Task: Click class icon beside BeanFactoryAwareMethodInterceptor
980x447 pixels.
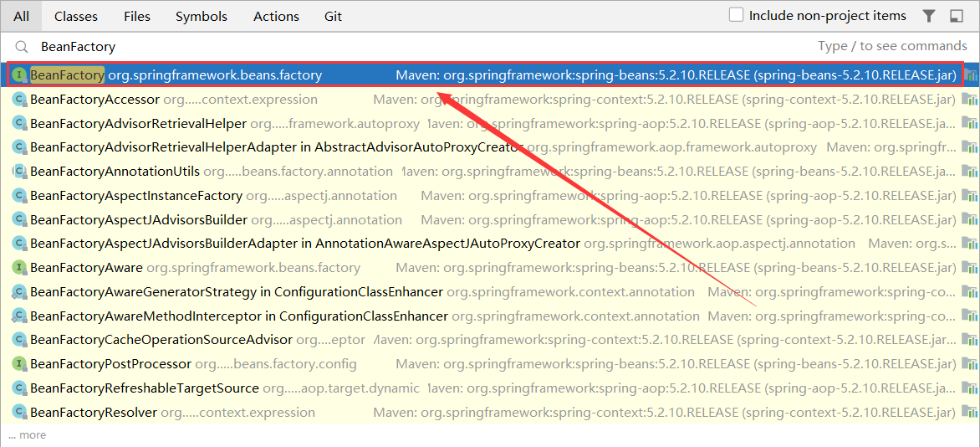Action: [19, 316]
